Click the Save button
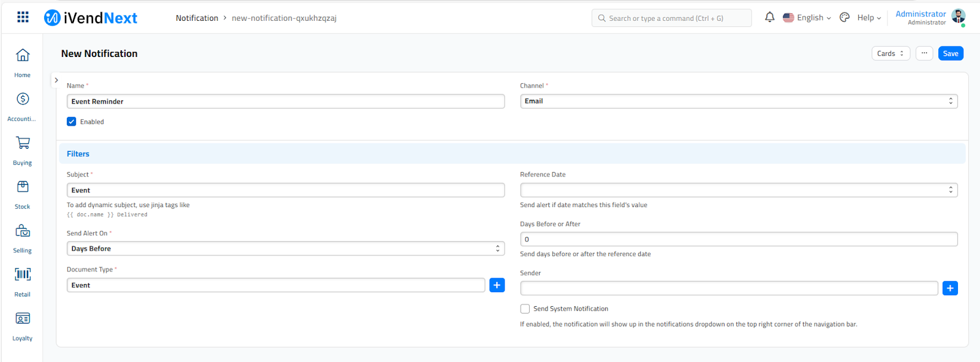The width and height of the screenshot is (980, 362). point(950,54)
